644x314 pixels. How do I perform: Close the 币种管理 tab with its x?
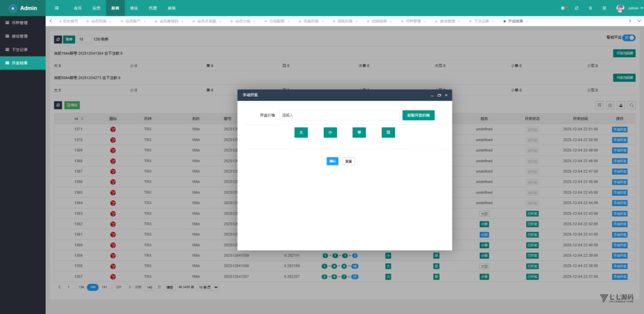click(426, 21)
